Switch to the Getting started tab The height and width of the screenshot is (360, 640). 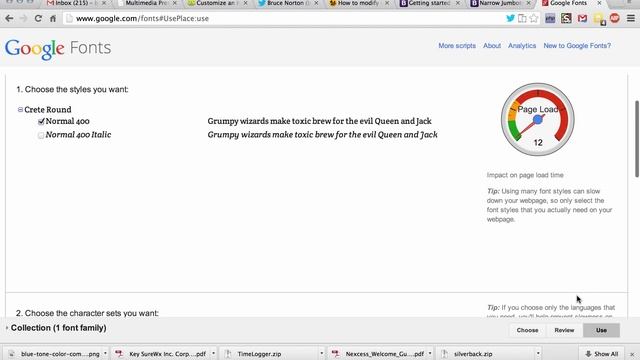click(429, 3)
